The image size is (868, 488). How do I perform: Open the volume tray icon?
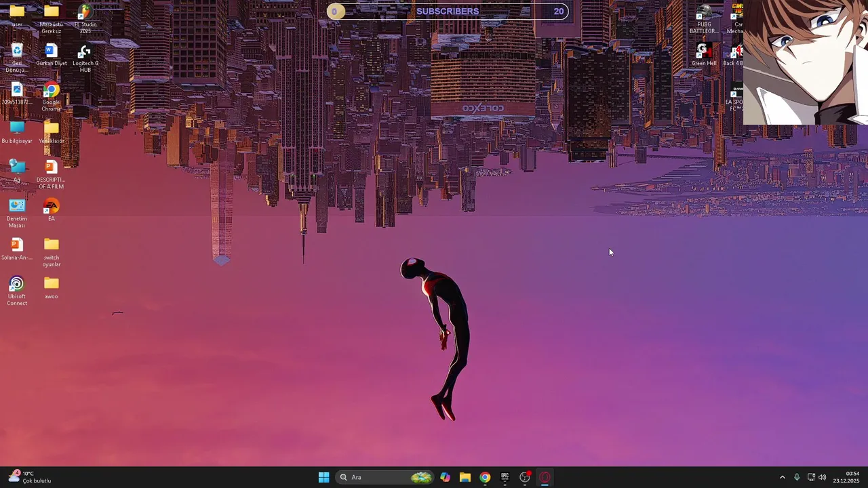click(x=822, y=477)
